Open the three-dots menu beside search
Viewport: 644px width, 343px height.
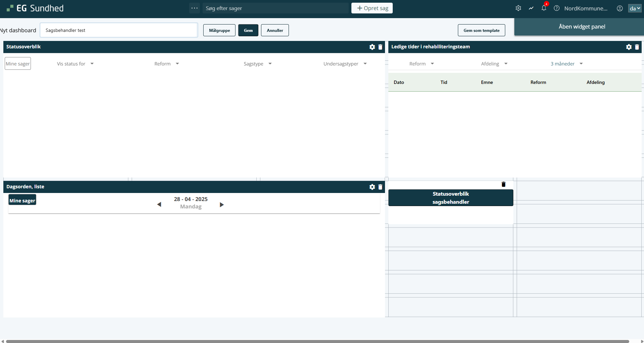tap(195, 8)
